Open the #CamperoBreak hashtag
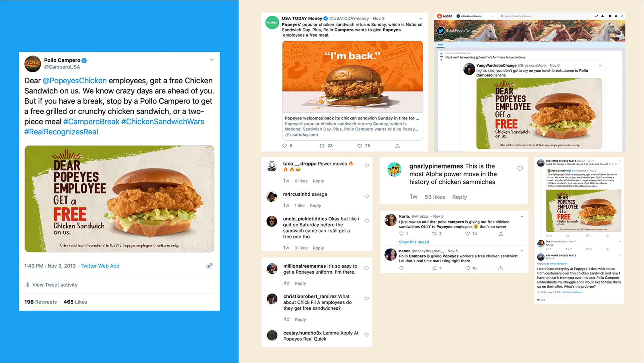This screenshot has width=644, height=363. (x=91, y=122)
